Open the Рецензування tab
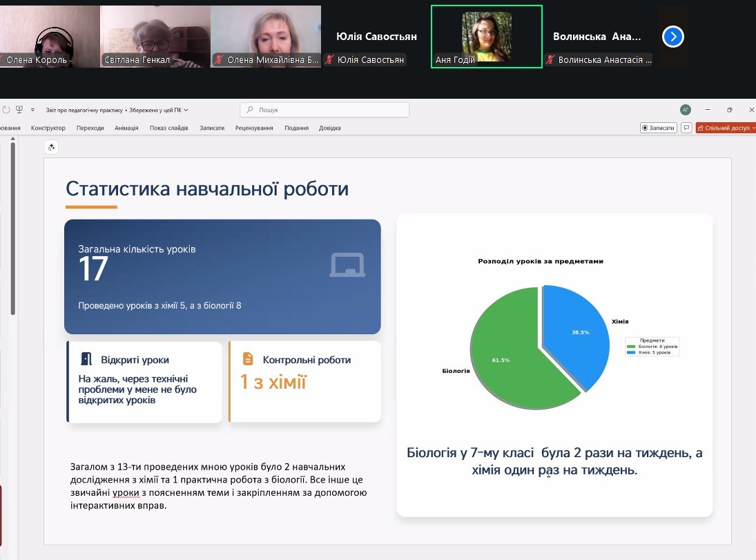 [253, 128]
